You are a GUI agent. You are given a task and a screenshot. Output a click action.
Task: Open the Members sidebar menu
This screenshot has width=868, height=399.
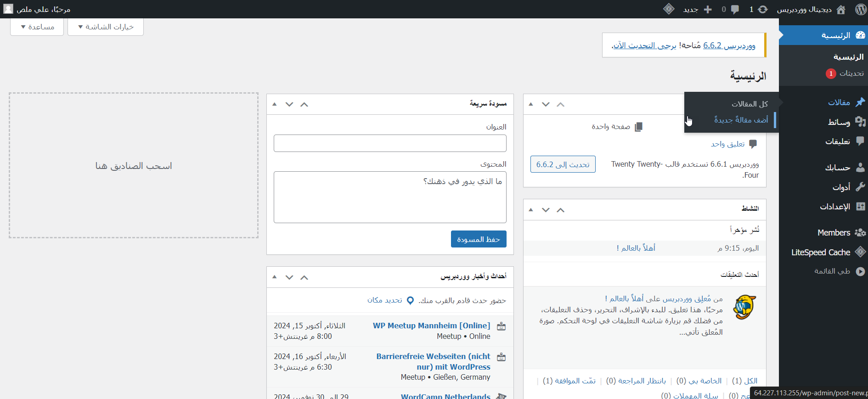pyautogui.click(x=834, y=233)
